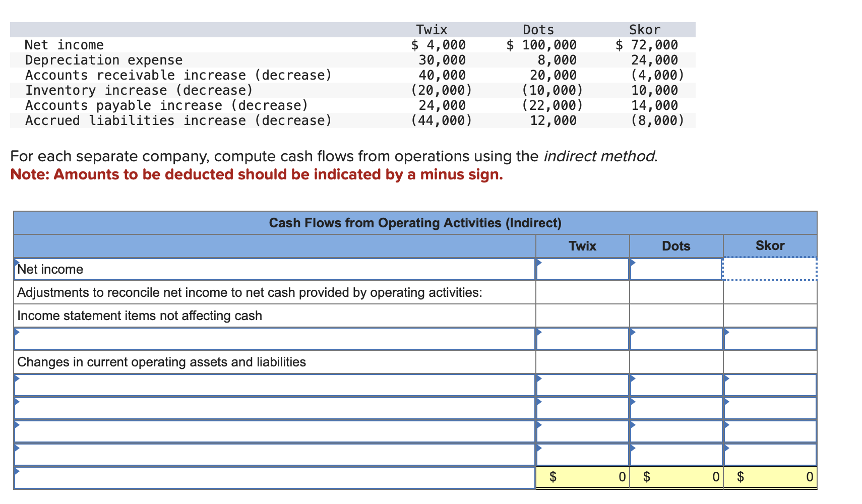This screenshot has width=862, height=504.
Task: Click the Twix Net income input cell
Action: pyautogui.click(x=582, y=269)
